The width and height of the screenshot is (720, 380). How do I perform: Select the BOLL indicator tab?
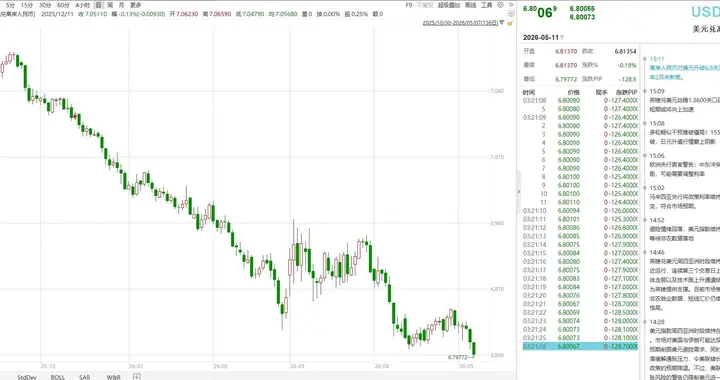click(57, 377)
